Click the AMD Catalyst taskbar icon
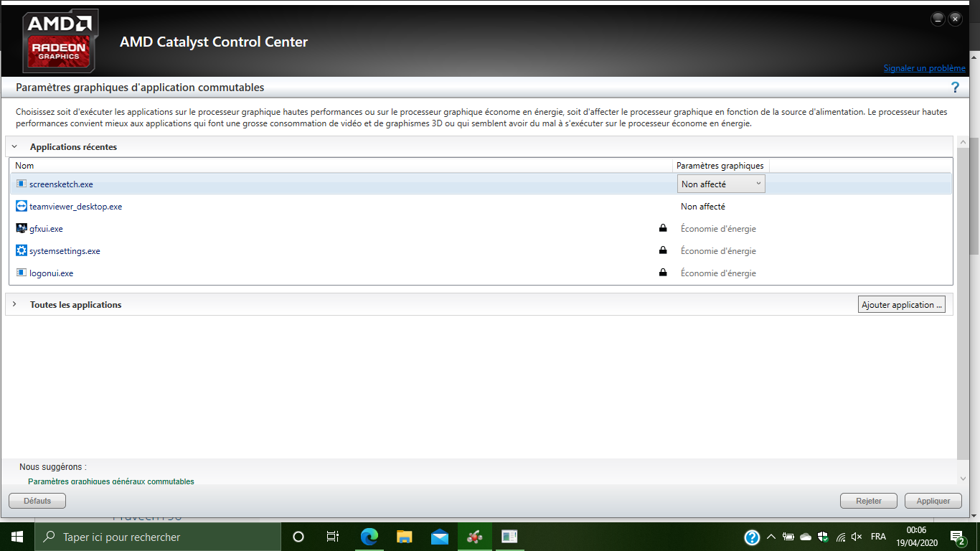Image resolution: width=980 pixels, height=551 pixels. coord(475,537)
